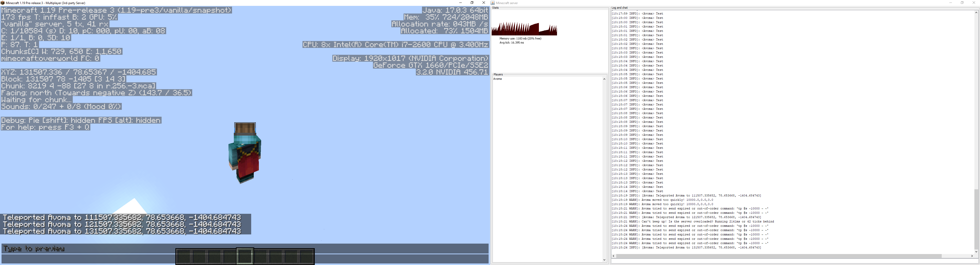The width and height of the screenshot is (980, 265).
Task: Click the log horizontal scrollbar thumb
Action: pyautogui.click(x=779, y=256)
